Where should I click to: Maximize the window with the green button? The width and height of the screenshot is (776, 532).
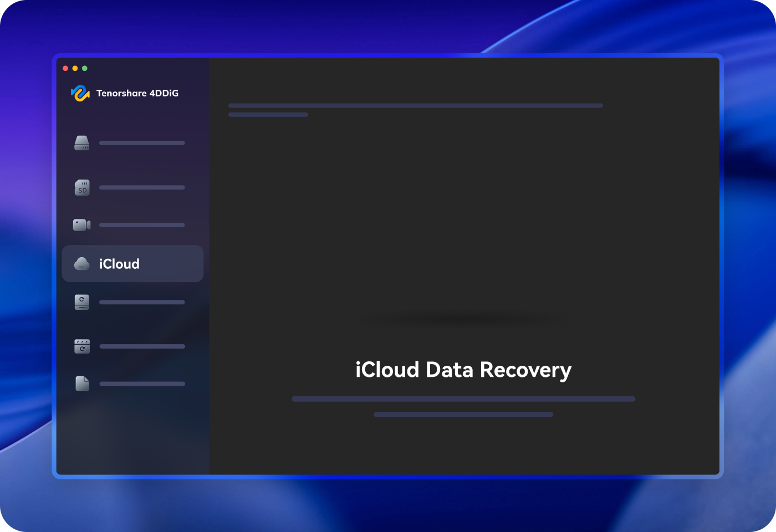85,69
